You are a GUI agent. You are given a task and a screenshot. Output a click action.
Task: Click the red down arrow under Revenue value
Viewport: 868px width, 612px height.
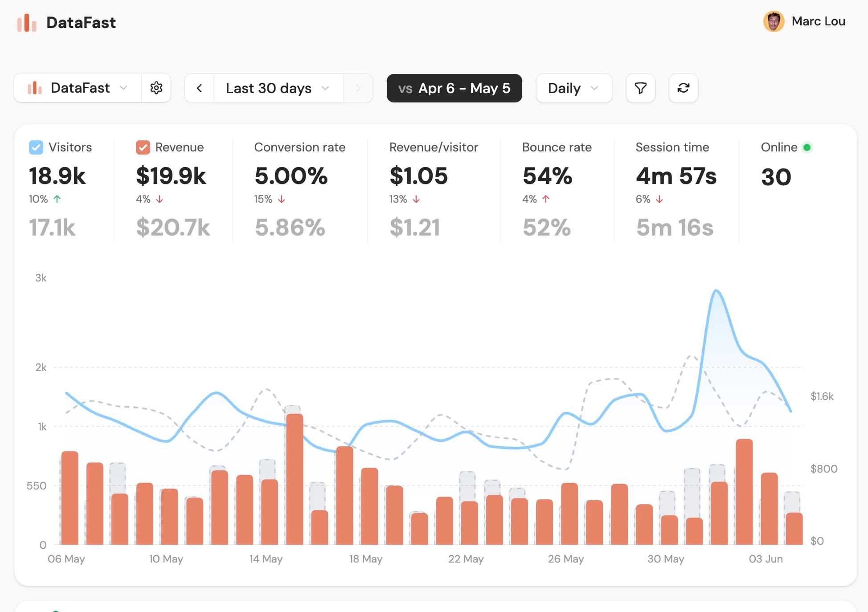[160, 199]
